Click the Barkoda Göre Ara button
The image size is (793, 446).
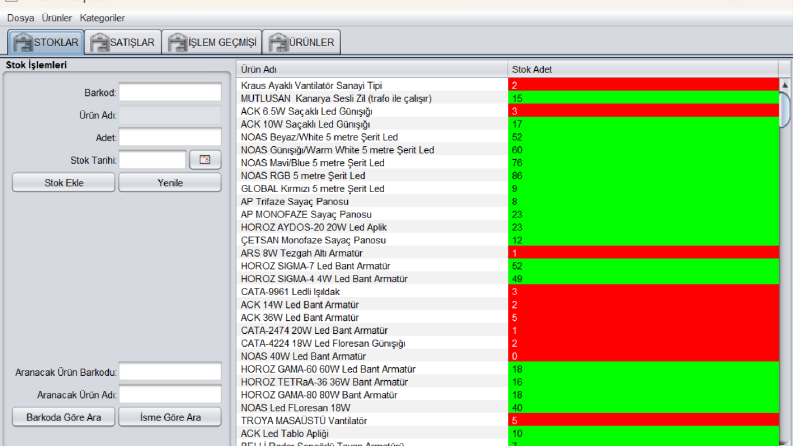64,417
